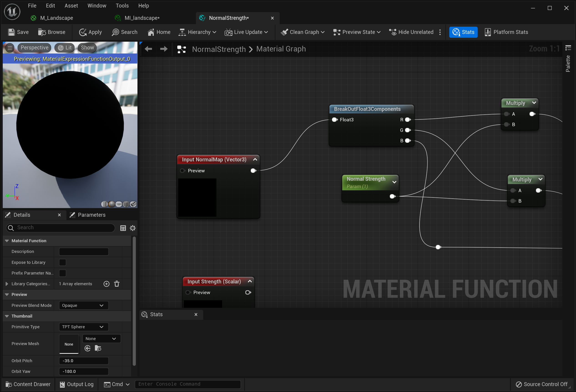Image resolution: width=576 pixels, height=392 pixels.
Task: Add element to Library Categories array
Action: tap(106, 284)
